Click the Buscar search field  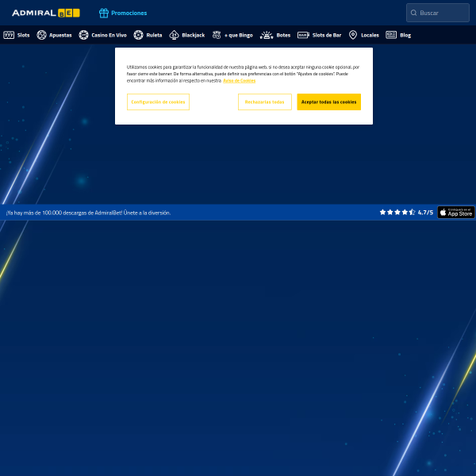coord(438,13)
